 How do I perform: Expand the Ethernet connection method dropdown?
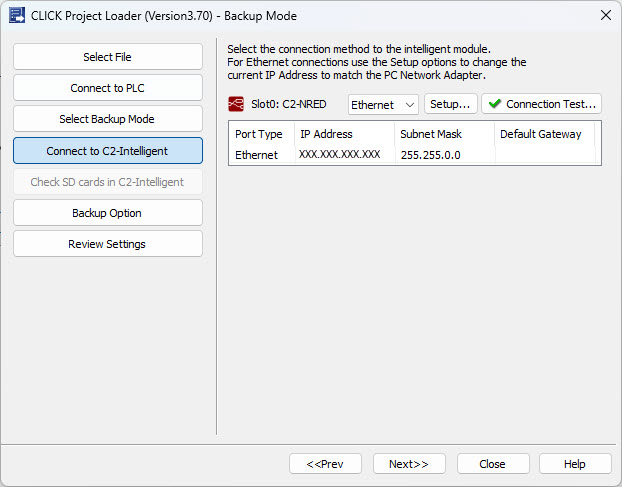coord(383,105)
